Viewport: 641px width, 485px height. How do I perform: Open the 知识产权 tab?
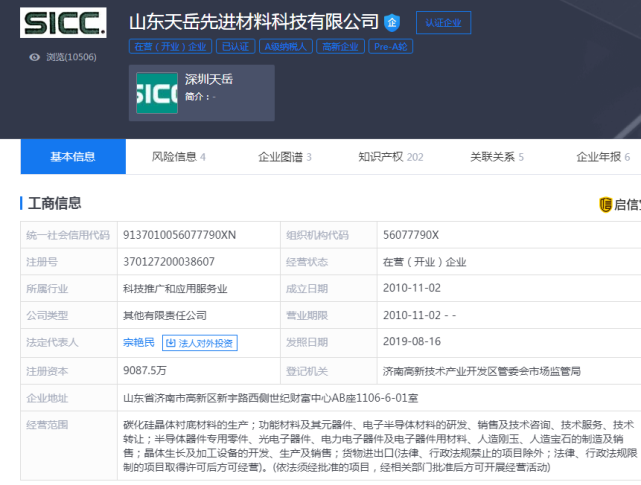[391, 157]
